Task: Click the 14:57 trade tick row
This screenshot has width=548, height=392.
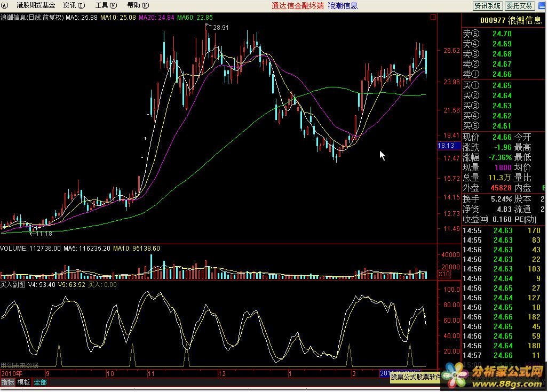Action: 502,355
